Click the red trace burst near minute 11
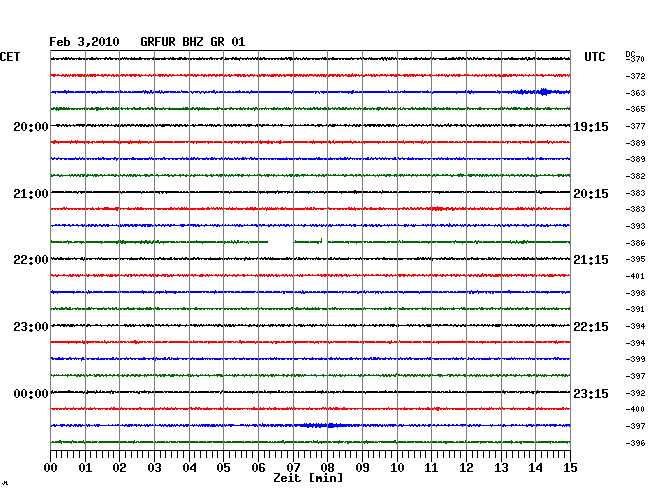 click(x=437, y=208)
